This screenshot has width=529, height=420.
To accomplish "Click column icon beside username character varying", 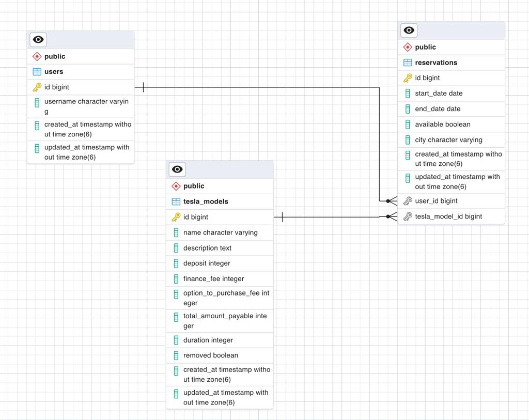I will coord(37,103).
